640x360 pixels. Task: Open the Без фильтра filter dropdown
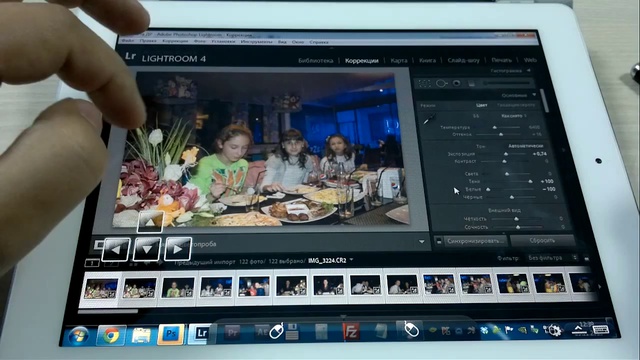point(553,258)
